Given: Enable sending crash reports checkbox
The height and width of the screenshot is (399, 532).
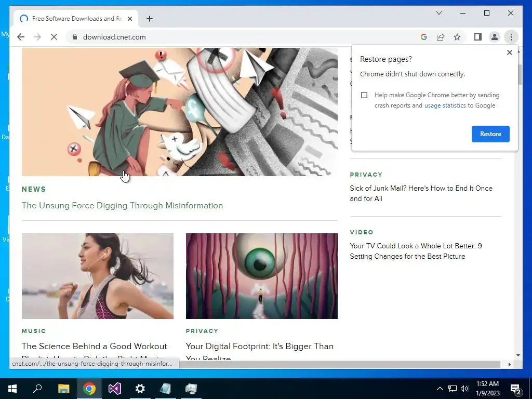Looking at the screenshot, I should point(364,95).
